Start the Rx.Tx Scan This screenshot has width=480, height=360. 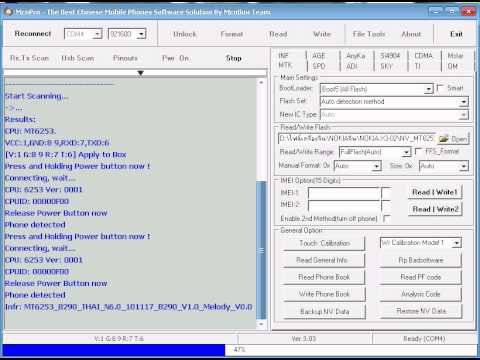[30, 58]
